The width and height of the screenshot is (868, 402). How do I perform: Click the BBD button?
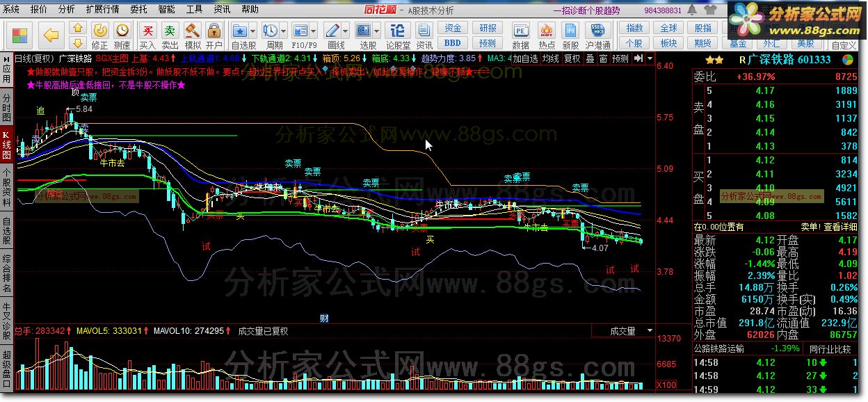[453, 43]
